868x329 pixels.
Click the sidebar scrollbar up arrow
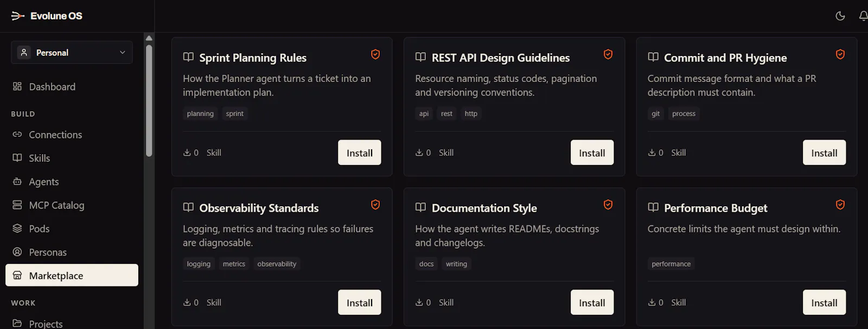coord(149,38)
